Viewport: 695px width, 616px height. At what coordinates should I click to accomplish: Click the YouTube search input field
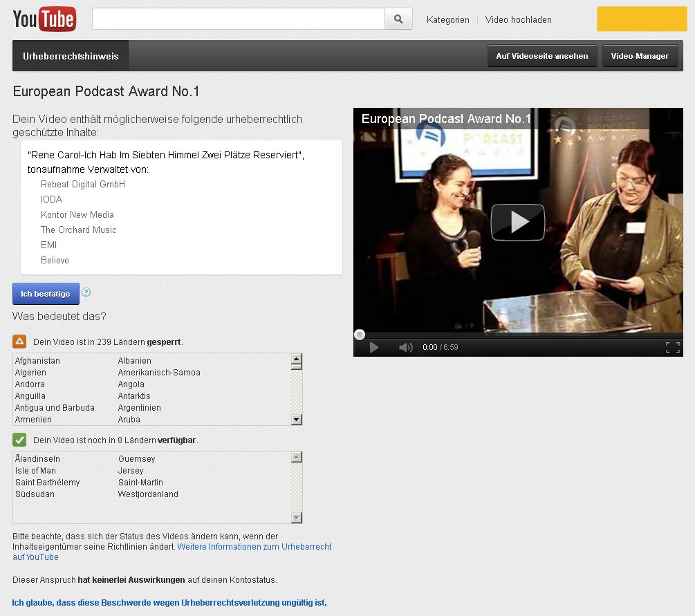[239, 19]
